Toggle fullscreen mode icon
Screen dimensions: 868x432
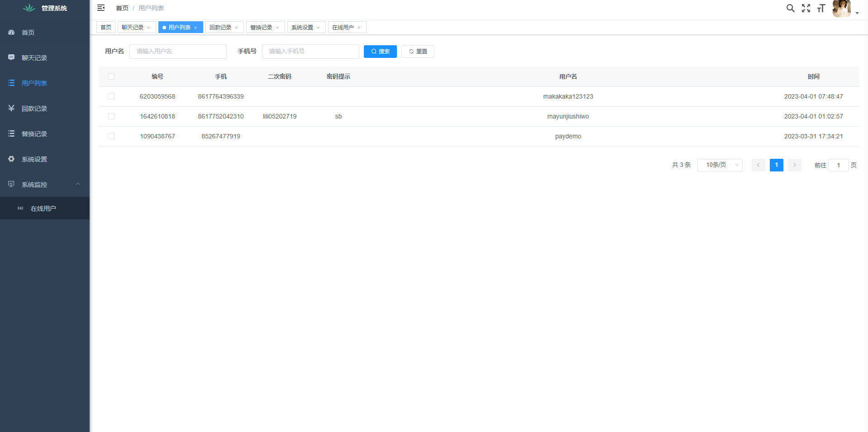coord(806,8)
